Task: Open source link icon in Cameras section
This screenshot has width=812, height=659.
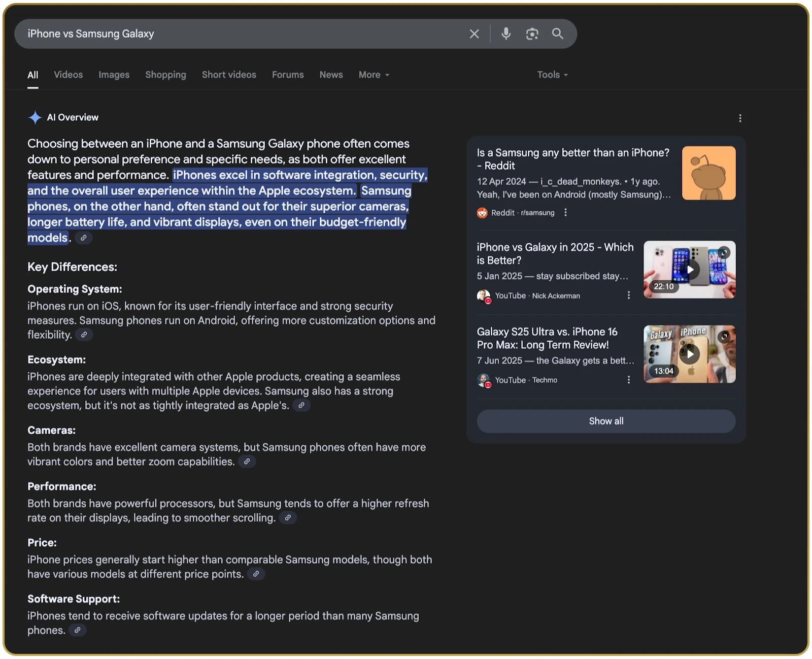Action: click(x=247, y=462)
